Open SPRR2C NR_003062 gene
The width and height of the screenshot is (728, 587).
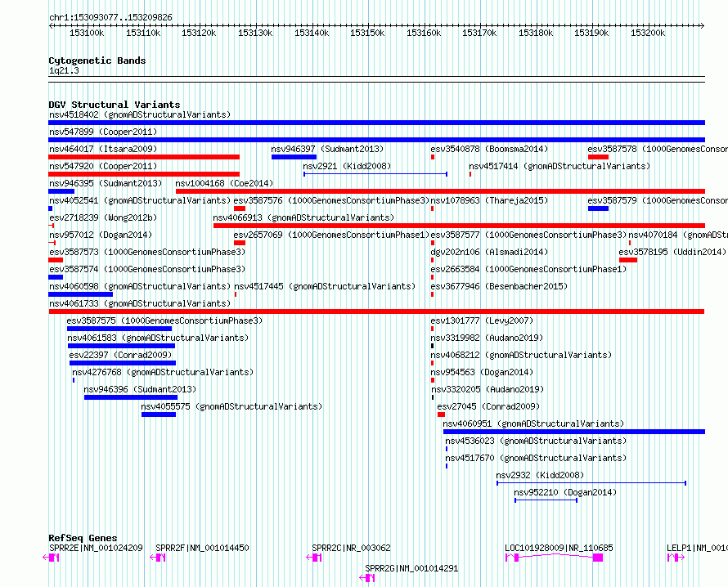pyautogui.click(x=352, y=548)
